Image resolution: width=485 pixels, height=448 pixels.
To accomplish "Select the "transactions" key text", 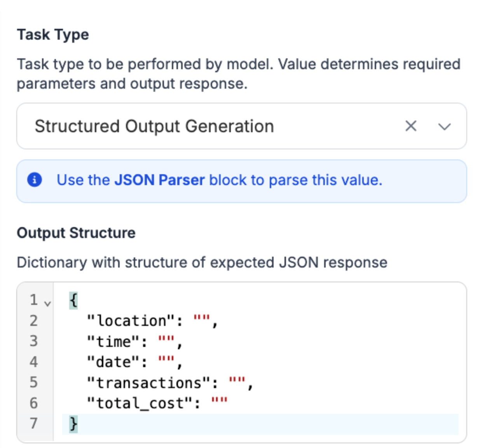I will coord(149,383).
